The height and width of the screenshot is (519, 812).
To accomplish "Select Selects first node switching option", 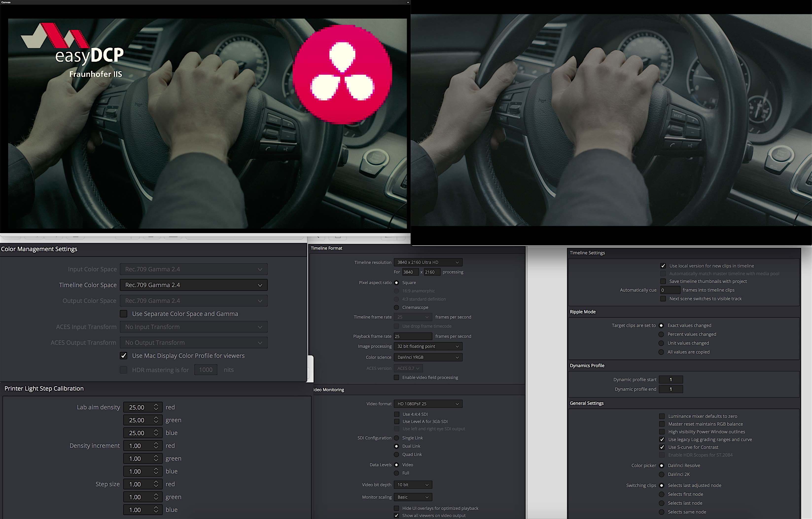I will pyautogui.click(x=662, y=494).
